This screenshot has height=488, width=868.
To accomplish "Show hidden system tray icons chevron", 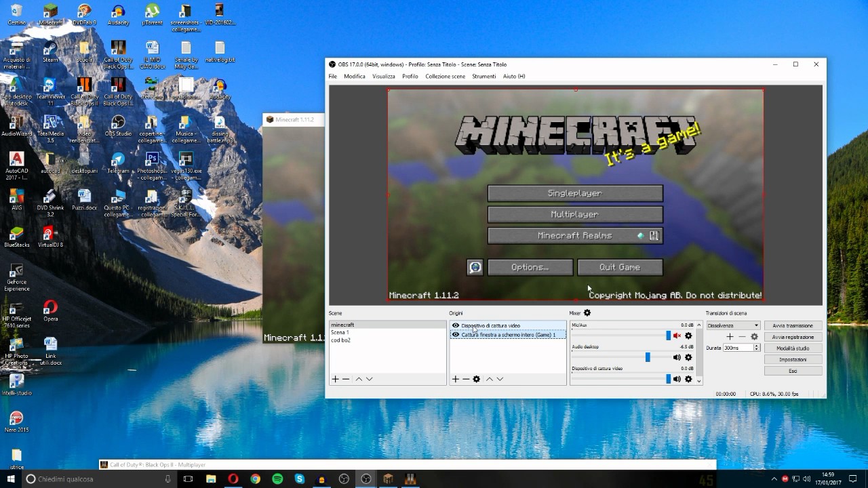I will click(775, 479).
